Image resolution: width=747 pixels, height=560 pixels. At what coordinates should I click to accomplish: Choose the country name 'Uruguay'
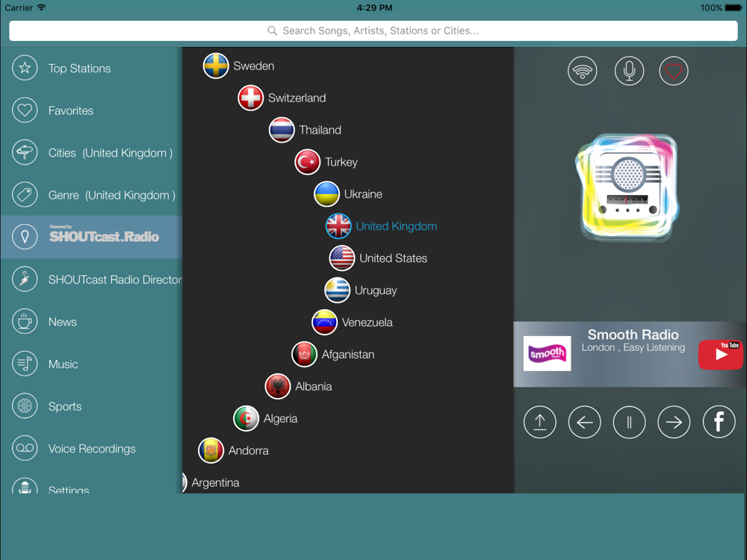tap(376, 290)
